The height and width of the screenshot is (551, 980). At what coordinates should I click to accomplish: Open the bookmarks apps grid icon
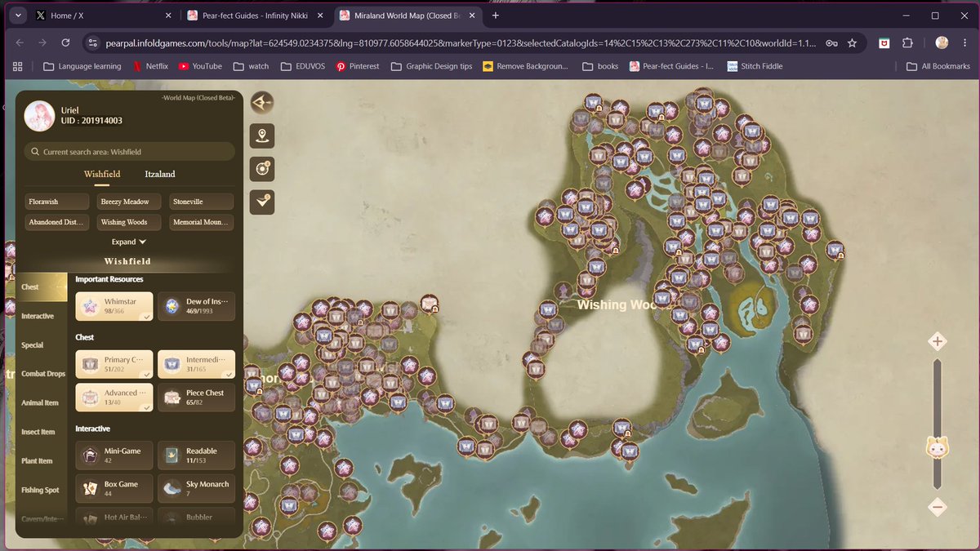tap(18, 66)
